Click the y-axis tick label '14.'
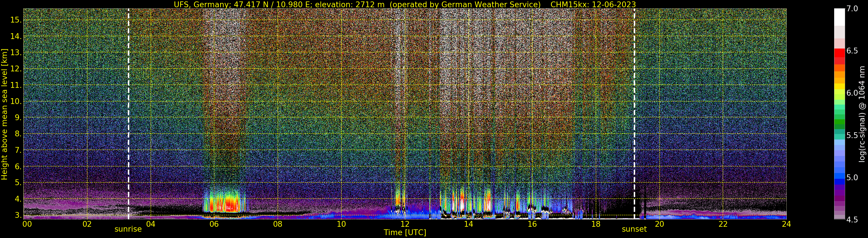 point(16,36)
